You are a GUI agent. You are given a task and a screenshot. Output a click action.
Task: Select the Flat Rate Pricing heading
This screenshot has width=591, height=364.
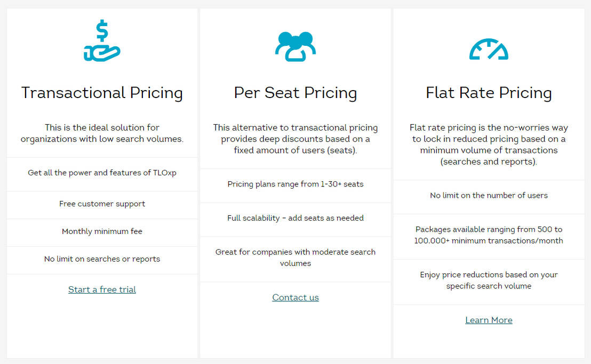[489, 92]
